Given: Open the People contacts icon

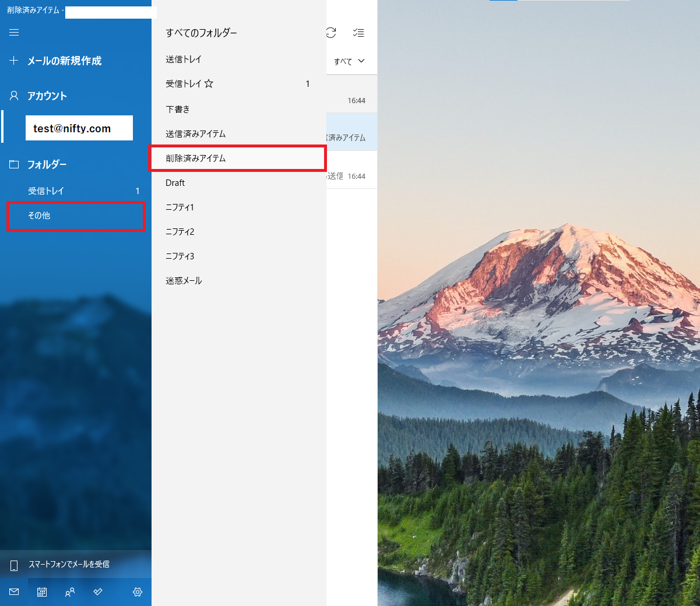Looking at the screenshot, I should click(70, 592).
